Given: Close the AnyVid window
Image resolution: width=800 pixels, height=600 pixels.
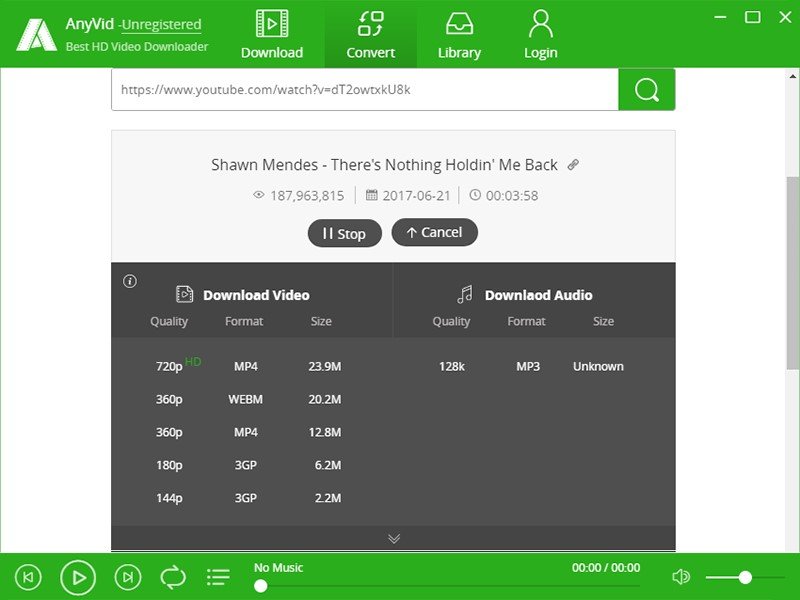Looking at the screenshot, I should [785, 17].
